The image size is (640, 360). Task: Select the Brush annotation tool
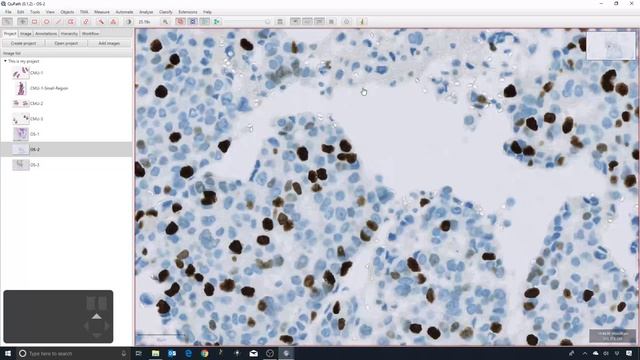coord(86,21)
